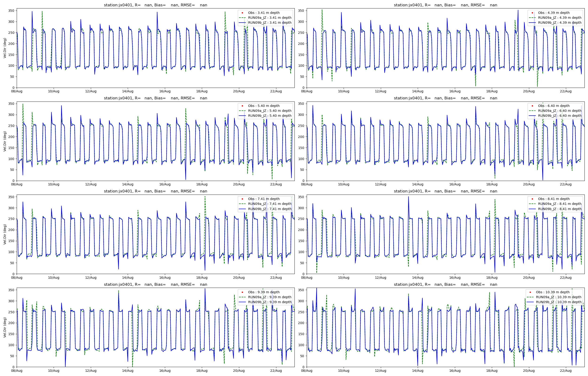Click the Obs : 3.41 m depth legend entry
The width and height of the screenshot is (588, 376).
(x=264, y=13)
